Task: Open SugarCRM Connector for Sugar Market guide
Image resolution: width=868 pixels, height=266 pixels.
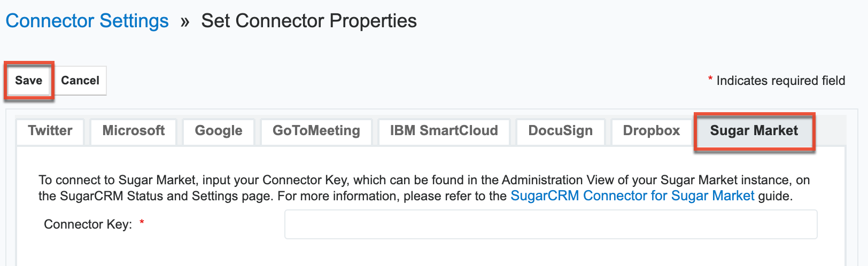Action: [x=632, y=196]
